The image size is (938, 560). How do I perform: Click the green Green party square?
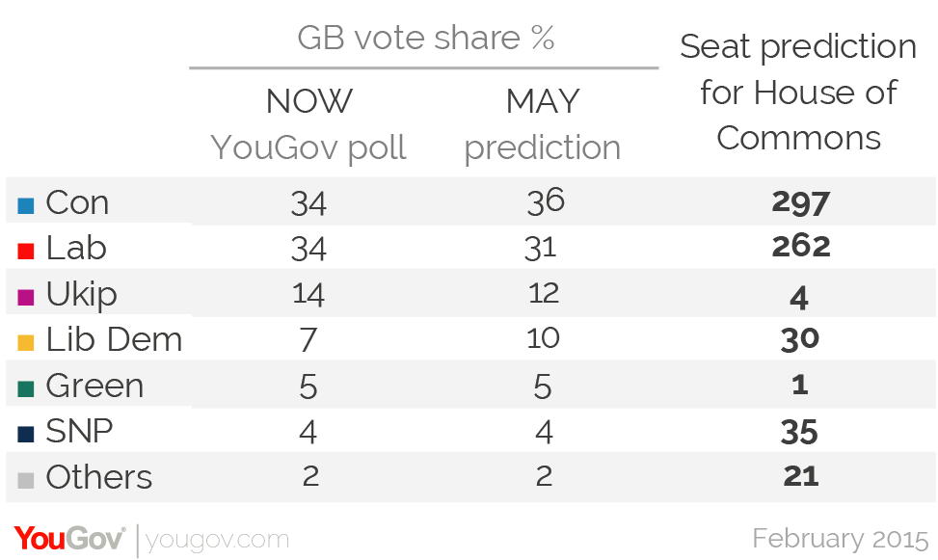(26, 388)
